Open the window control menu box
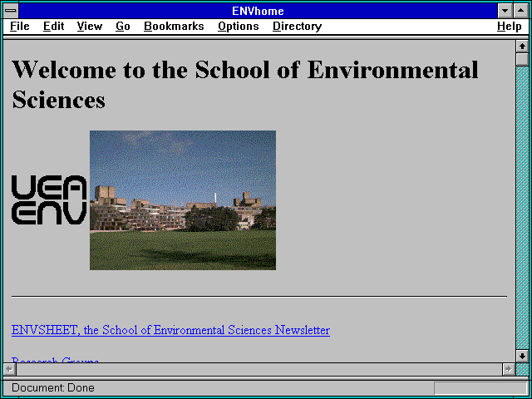 (11, 11)
